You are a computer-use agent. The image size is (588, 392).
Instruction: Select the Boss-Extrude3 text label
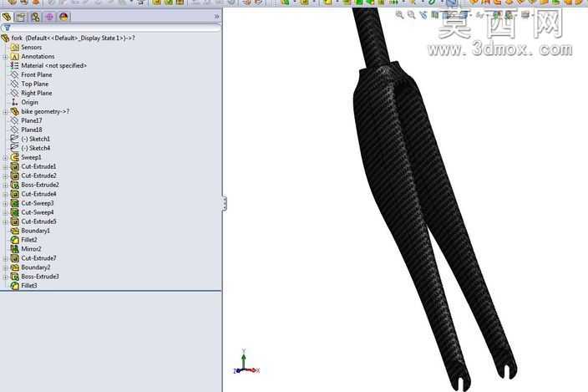point(40,277)
